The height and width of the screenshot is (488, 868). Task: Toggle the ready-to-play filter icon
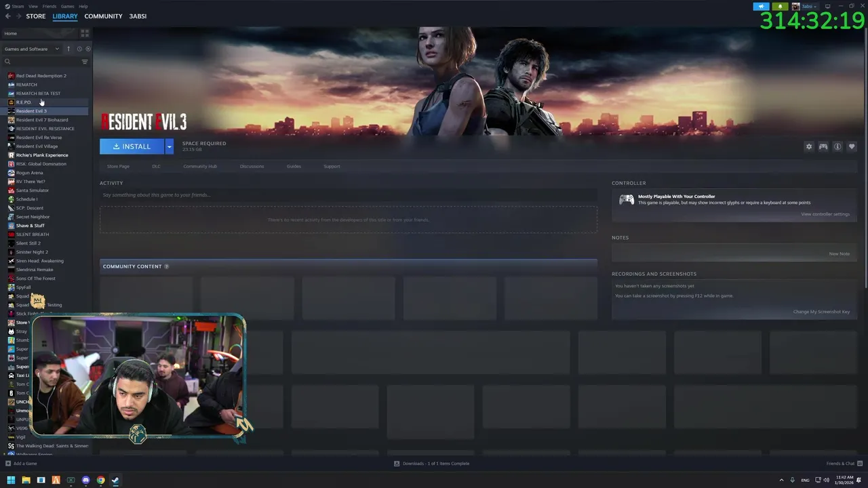88,49
